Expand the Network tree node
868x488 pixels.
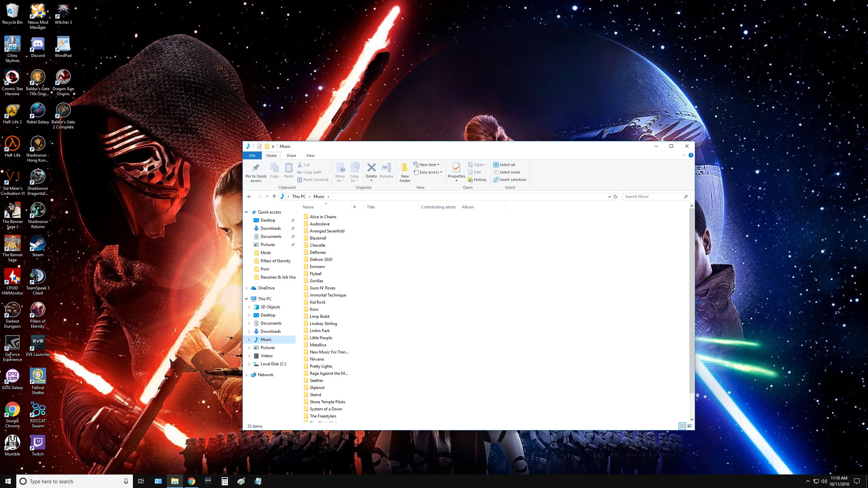coord(246,375)
